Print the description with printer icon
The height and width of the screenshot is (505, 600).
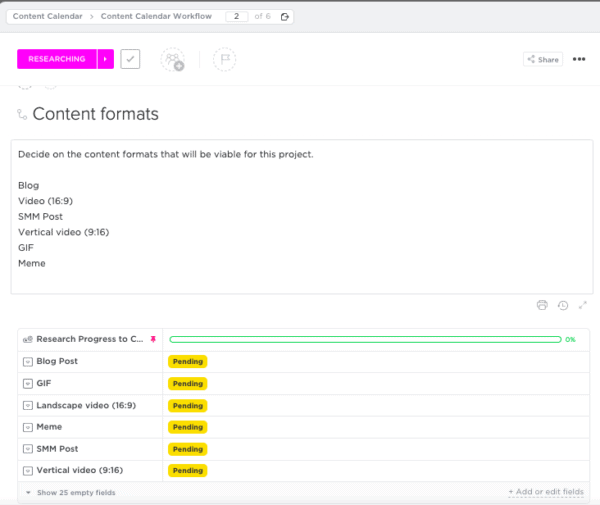(x=542, y=305)
